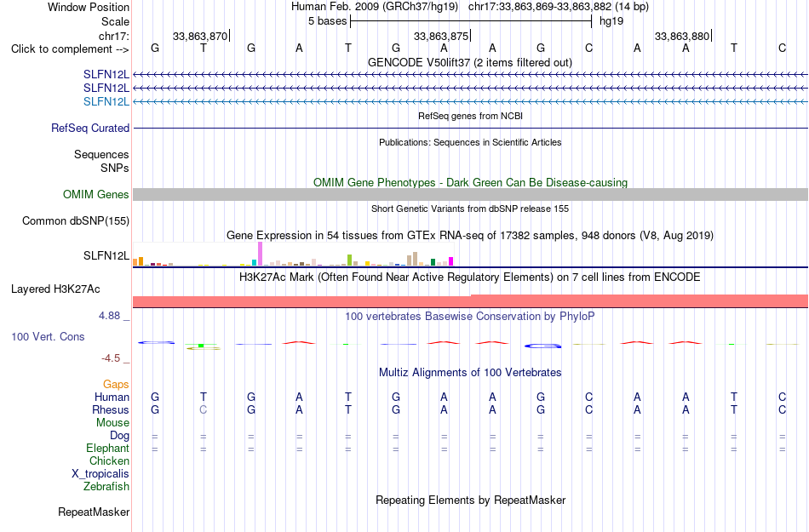The width and height of the screenshot is (809, 532).
Task: Click the RefSeq Curated gene line
Action: click(471, 128)
